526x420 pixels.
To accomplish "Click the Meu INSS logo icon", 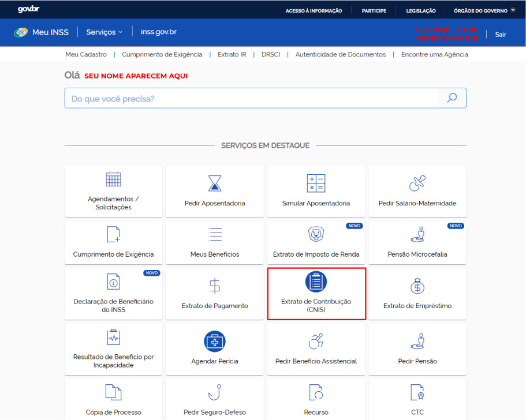I will [x=21, y=32].
